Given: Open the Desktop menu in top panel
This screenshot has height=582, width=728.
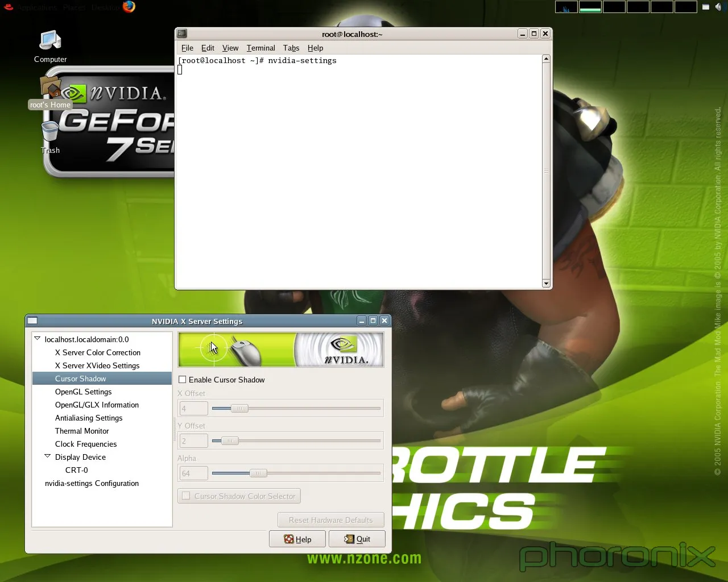Looking at the screenshot, I should 106,7.
